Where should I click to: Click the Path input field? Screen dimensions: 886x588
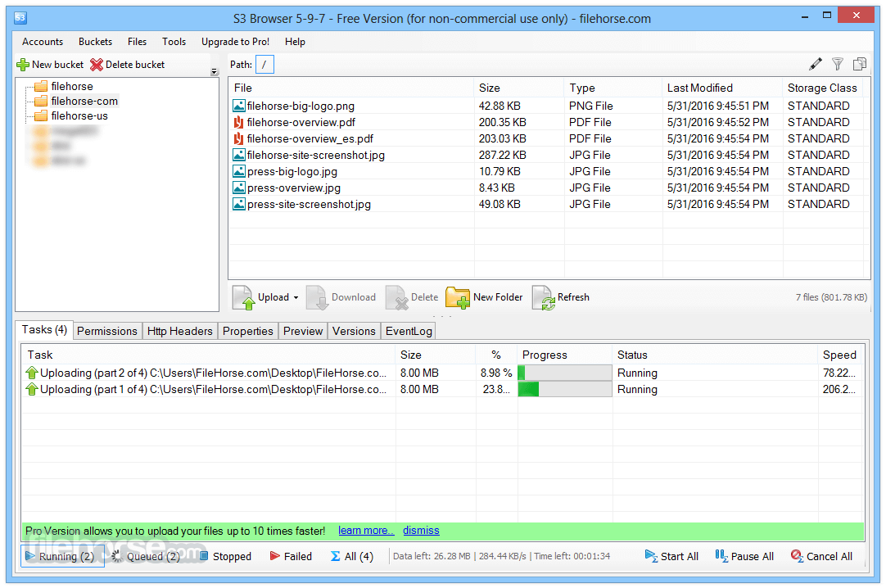coord(265,65)
